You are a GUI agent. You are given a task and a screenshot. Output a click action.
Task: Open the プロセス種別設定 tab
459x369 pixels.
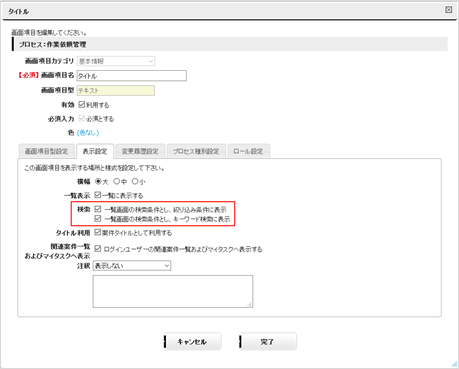196,151
